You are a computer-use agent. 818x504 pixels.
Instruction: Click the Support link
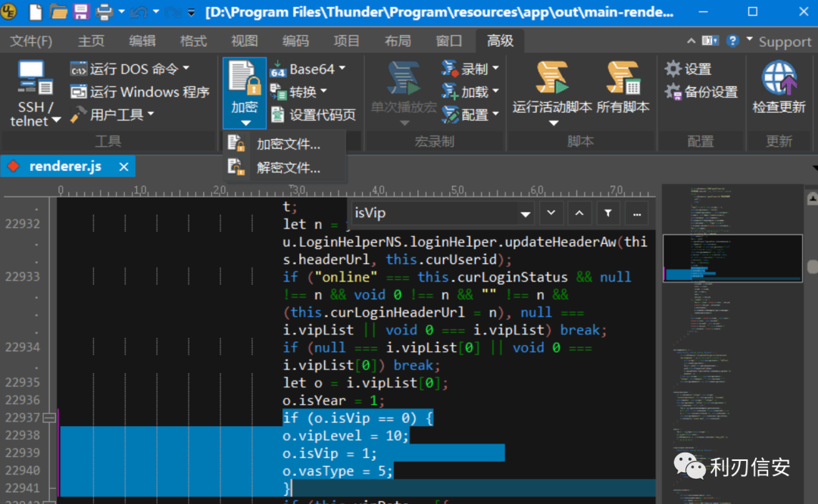coord(785,42)
